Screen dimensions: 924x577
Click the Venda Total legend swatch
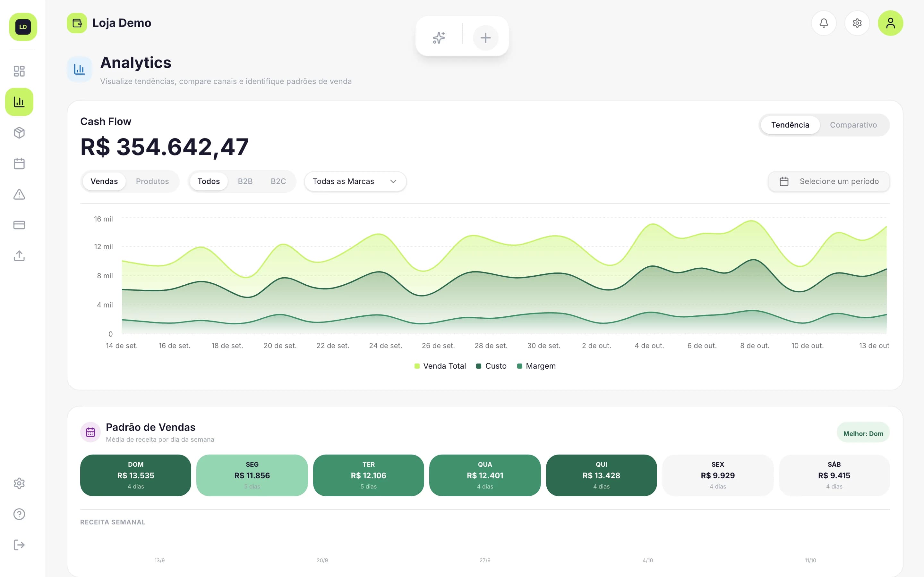pyautogui.click(x=417, y=366)
